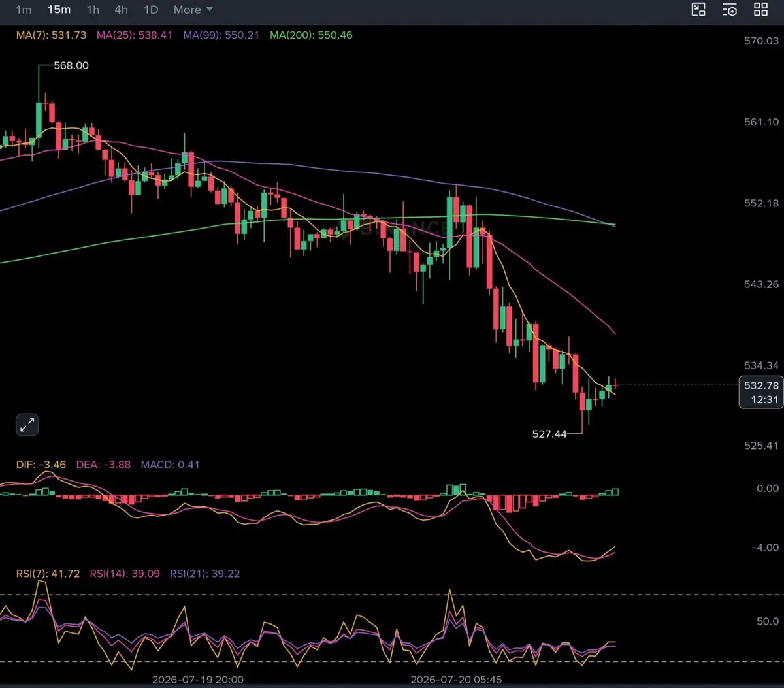Click the MA(99): 550.21 indicator label
784x688 pixels.
click(221, 35)
